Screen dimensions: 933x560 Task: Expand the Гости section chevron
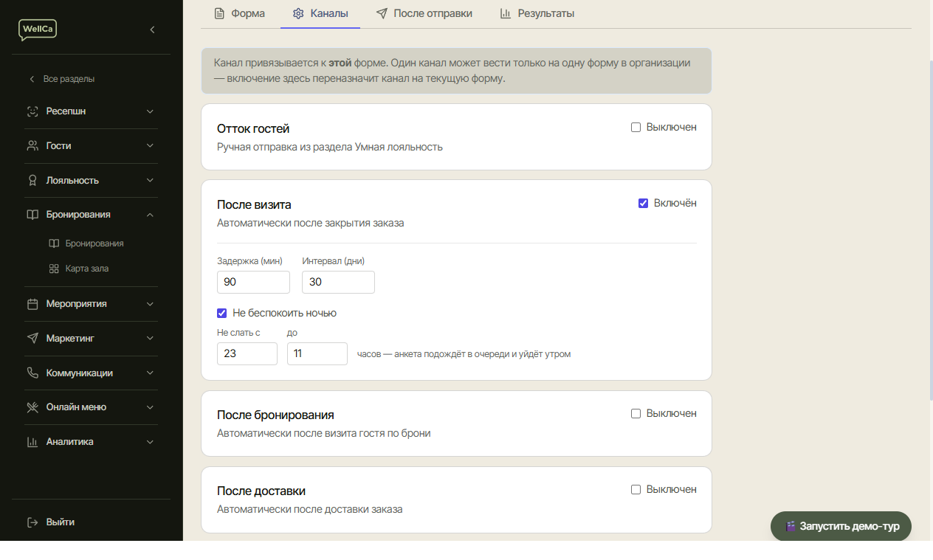pyautogui.click(x=150, y=146)
